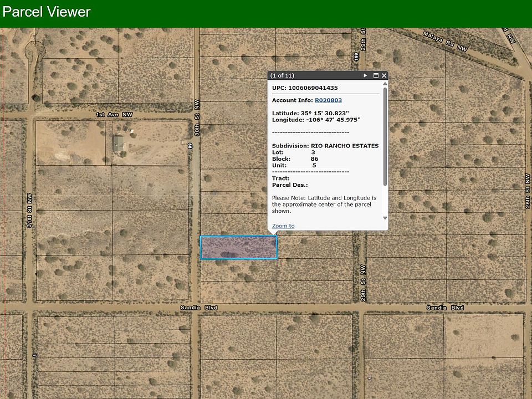Click the UPC: 1006069041435 text
532x399 pixels.
tap(305, 88)
